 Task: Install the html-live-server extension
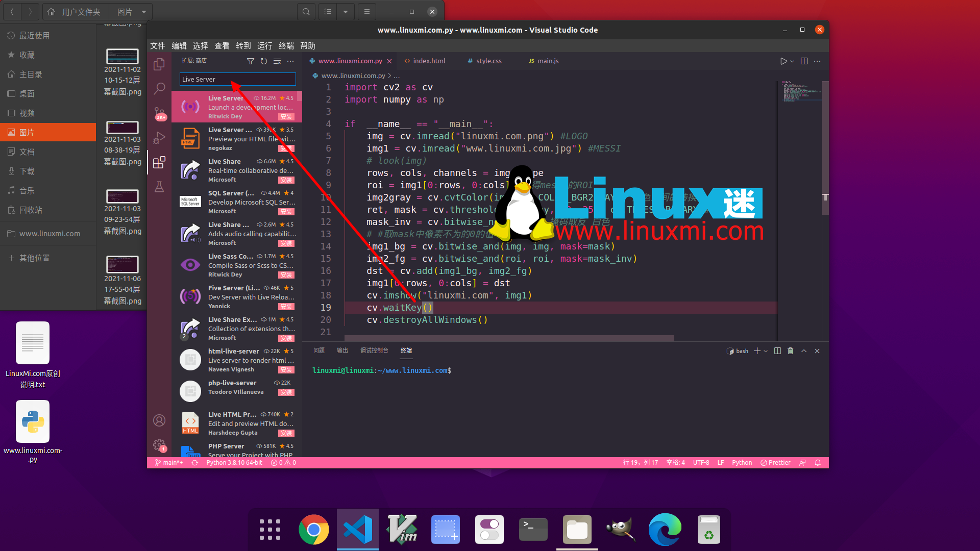tap(286, 370)
